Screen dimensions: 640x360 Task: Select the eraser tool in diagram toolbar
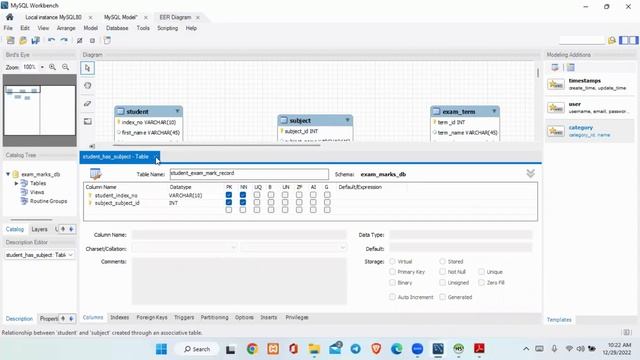(x=87, y=104)
